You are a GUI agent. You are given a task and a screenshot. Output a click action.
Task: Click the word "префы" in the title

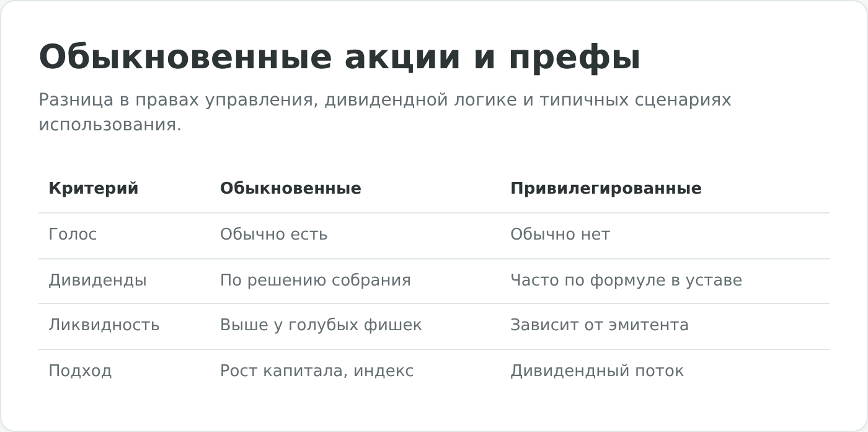[x=575, y=58]
